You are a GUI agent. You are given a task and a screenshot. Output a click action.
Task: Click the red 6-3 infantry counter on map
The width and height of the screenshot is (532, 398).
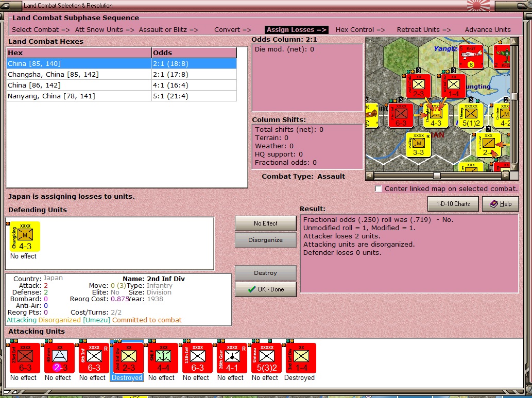click(401, 116)
